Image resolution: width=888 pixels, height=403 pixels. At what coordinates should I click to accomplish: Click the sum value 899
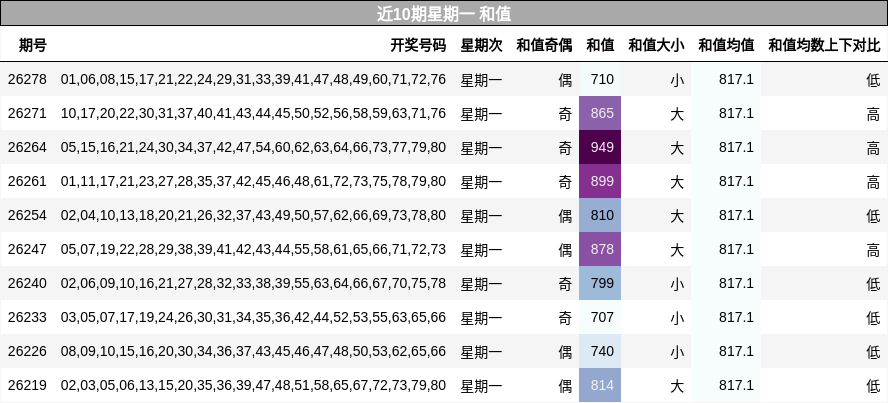[x=602, y=181]
